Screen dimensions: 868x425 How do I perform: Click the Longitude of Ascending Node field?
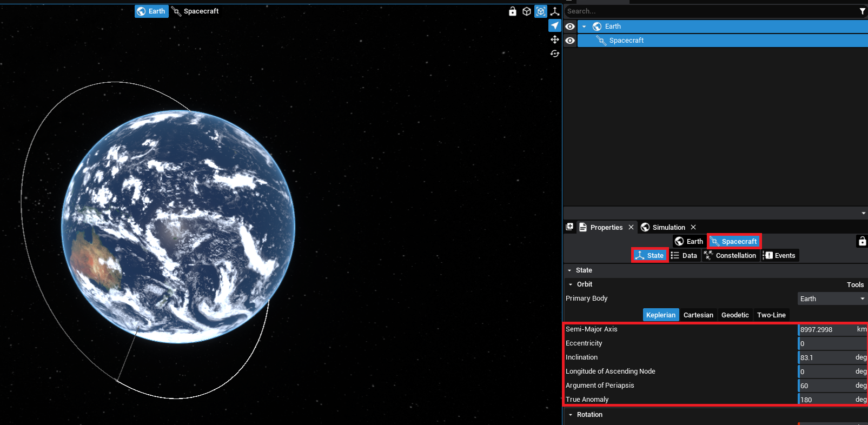[832, 371]
